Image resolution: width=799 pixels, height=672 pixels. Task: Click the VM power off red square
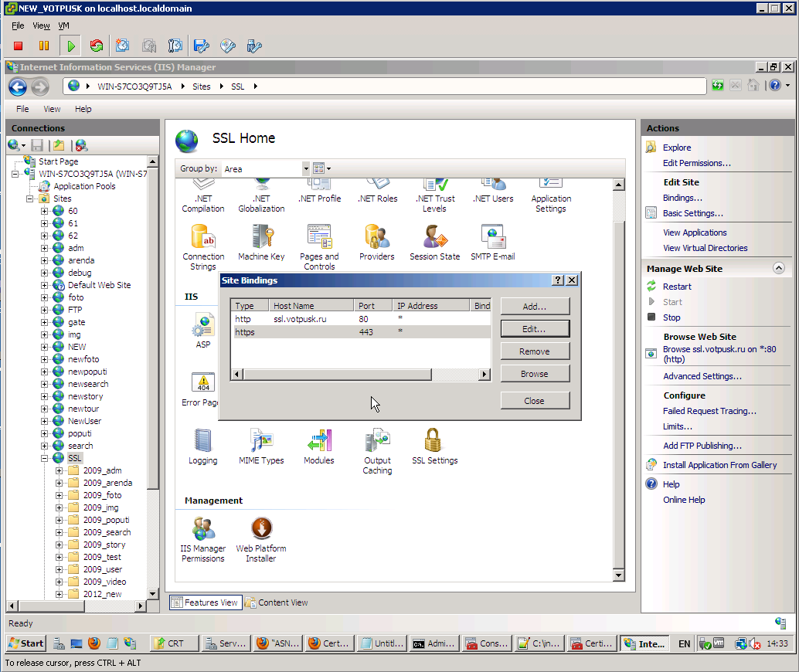tap(19, 46)
